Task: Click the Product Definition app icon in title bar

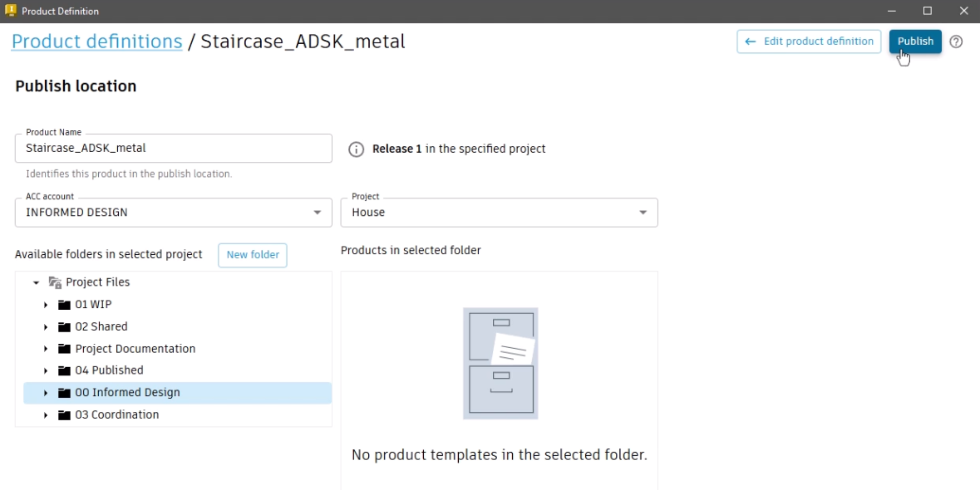Action: pyautogui.click(x=11, y=11)
